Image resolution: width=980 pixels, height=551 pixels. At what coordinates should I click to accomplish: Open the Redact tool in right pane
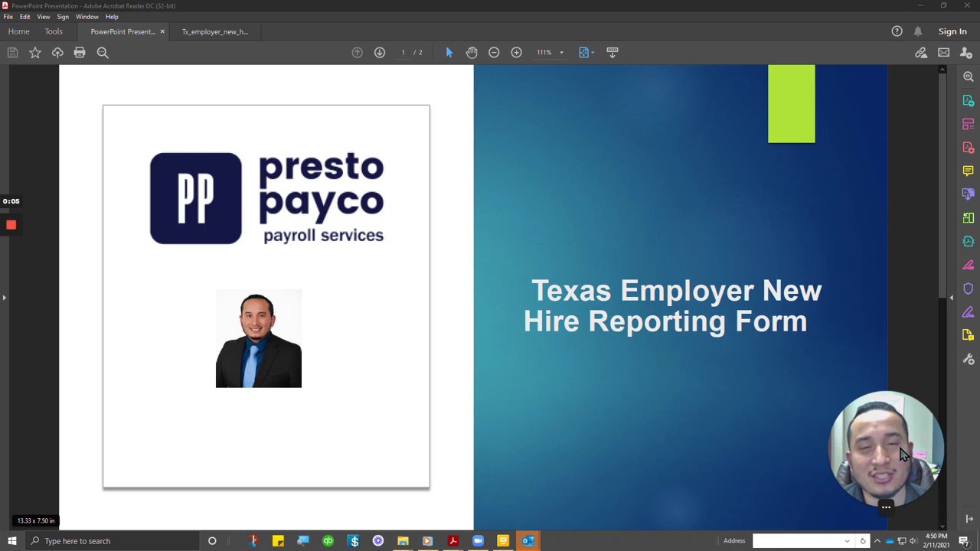[969, 265]
